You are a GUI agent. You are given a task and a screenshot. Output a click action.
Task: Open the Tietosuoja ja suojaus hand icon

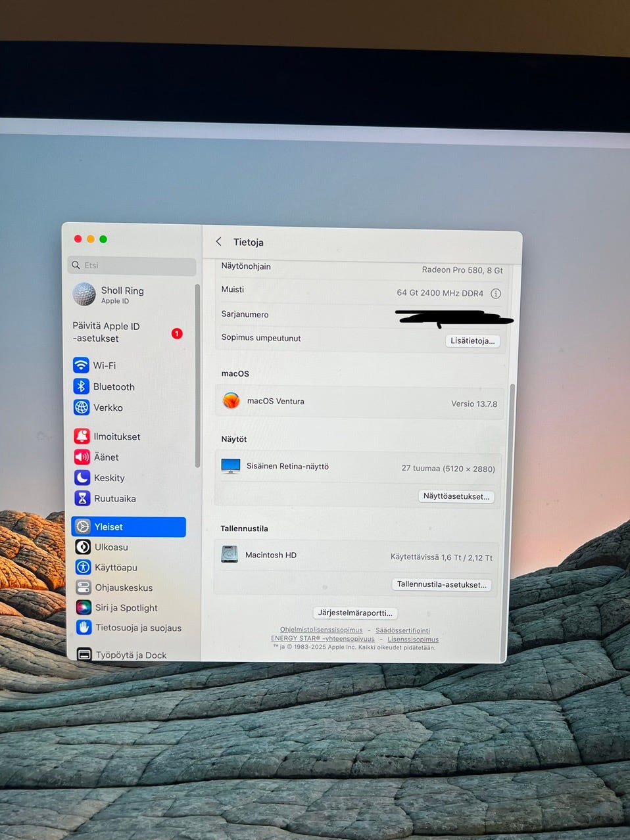(84, 628)
